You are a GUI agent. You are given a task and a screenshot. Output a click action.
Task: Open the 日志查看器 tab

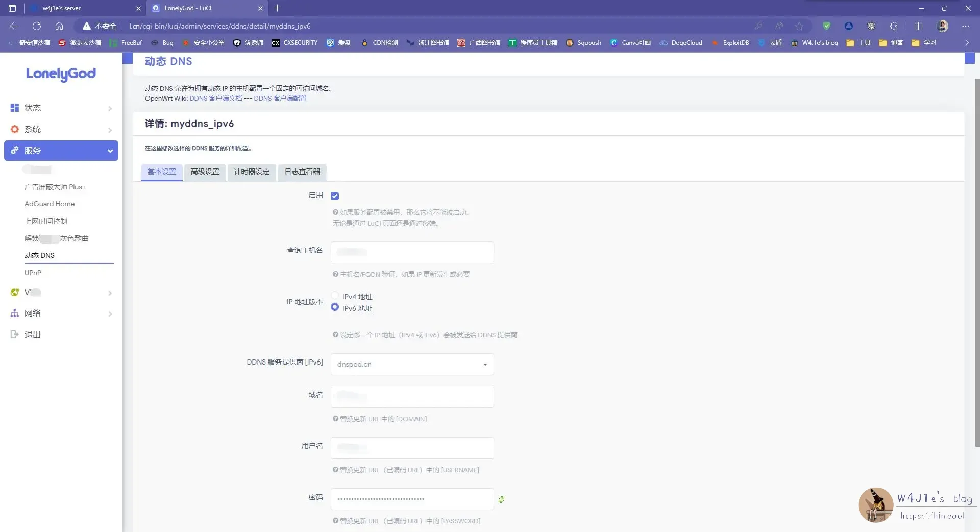point(302,173)
